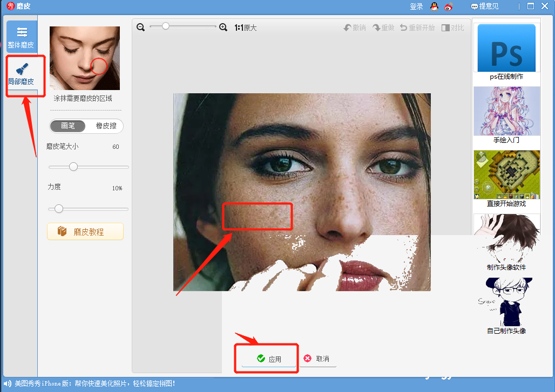Adjust the 磨皮笔大小 brush size slider

[73, 167]
